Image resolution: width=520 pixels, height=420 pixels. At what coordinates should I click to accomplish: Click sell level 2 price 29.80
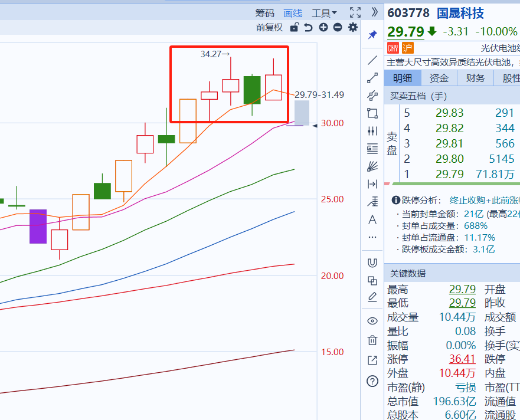click(x=449, y=159)
